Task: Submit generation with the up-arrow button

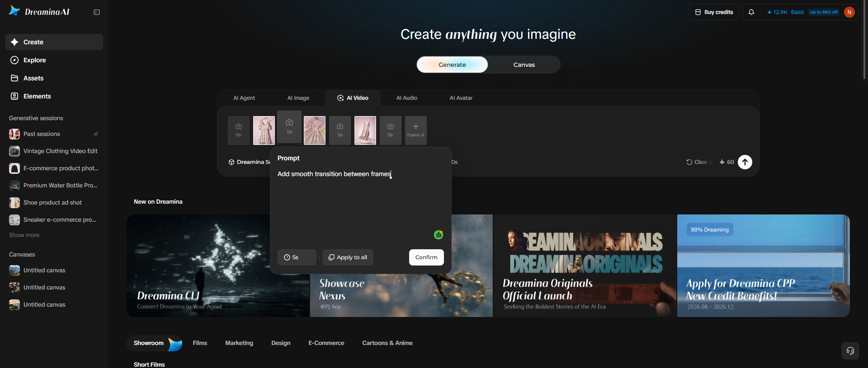Action: pyautogui.click(x=745, y=162)
